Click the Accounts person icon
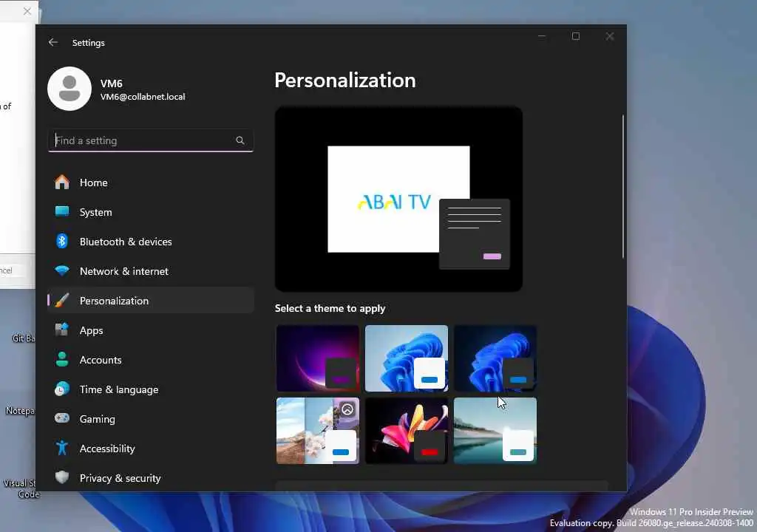The image size is (757, 532). [x=62, y=359]
